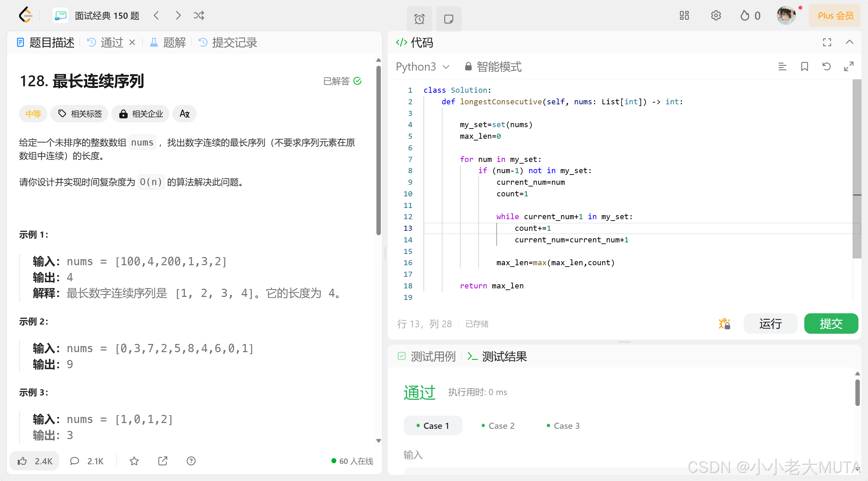The width and height of the screenshot is (868, 481).
Task: Click the shuffle random problem icon
Action: pos(199,16)
